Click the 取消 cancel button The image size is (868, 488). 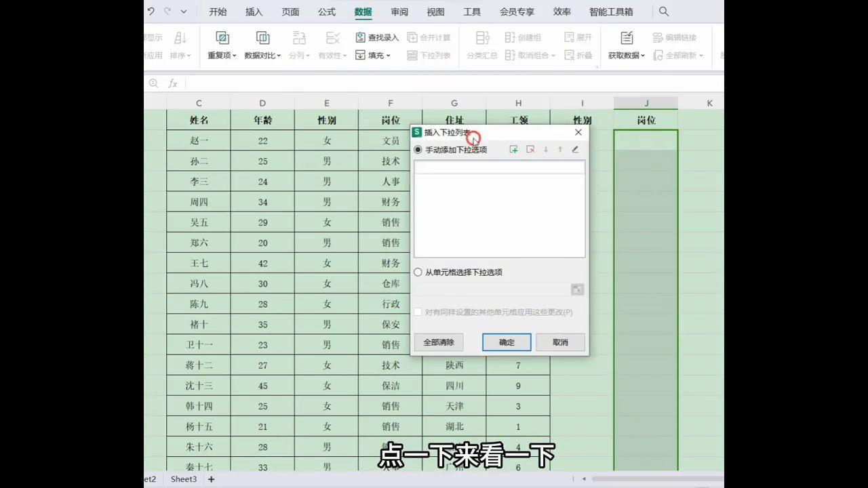tap(560, 342)
